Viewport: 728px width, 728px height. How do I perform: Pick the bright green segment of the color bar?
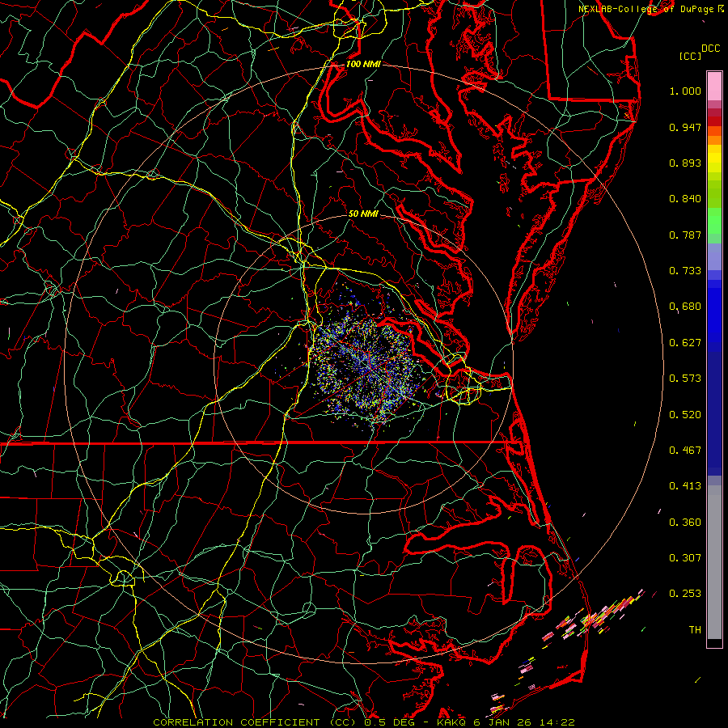click(x=714, y=221)
